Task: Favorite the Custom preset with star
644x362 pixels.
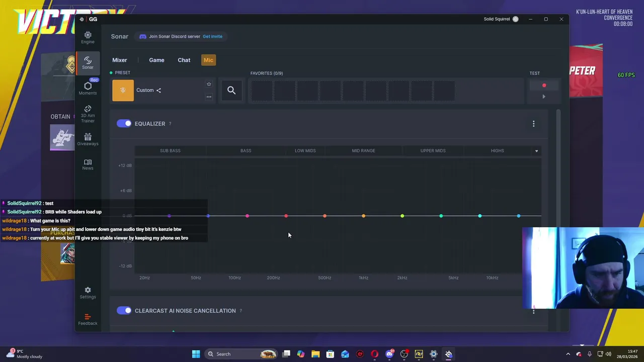Action: (209, 84)
